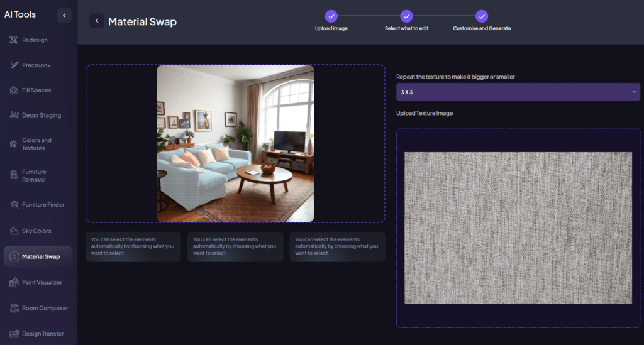644x345 pixels.
Task: Select Fill Spaces in sidebar
Action: tap(36, 90)
